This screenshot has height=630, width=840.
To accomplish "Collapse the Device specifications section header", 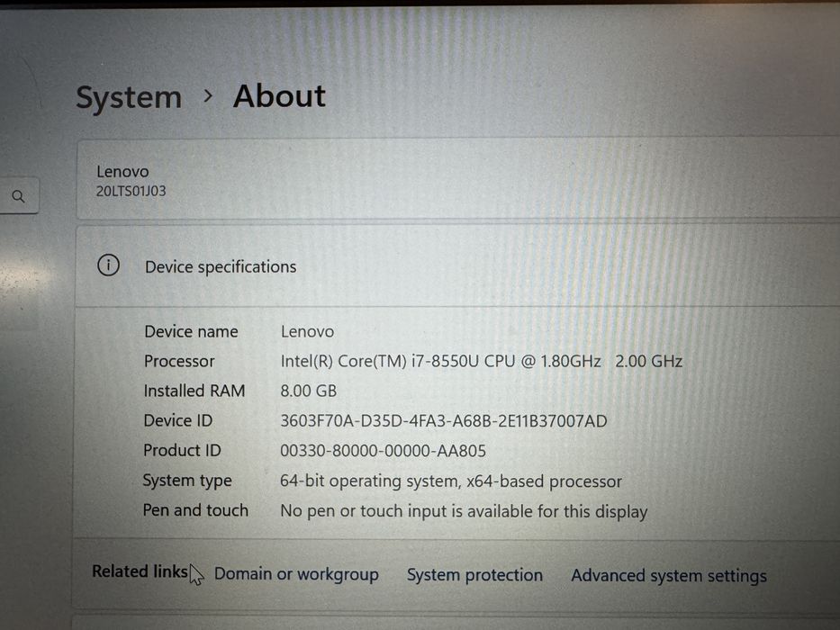I will [457, 266].
